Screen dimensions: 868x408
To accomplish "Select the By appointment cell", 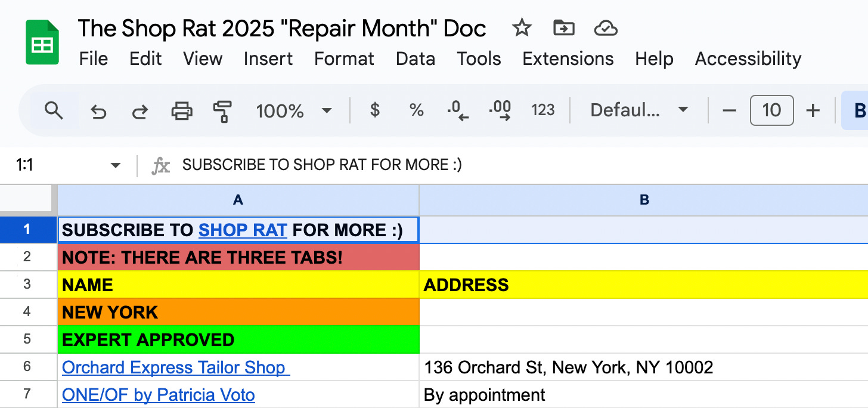I will pyautogui.click(x=644, y=394).
